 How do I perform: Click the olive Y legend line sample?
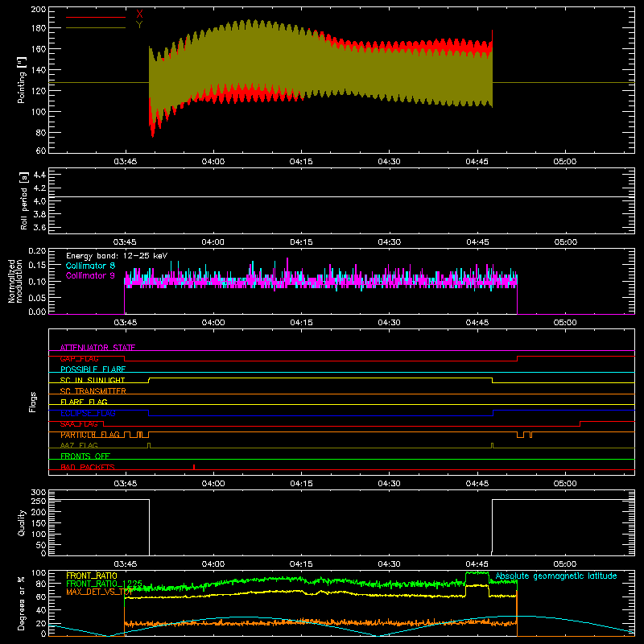click(x=96, y=28)
